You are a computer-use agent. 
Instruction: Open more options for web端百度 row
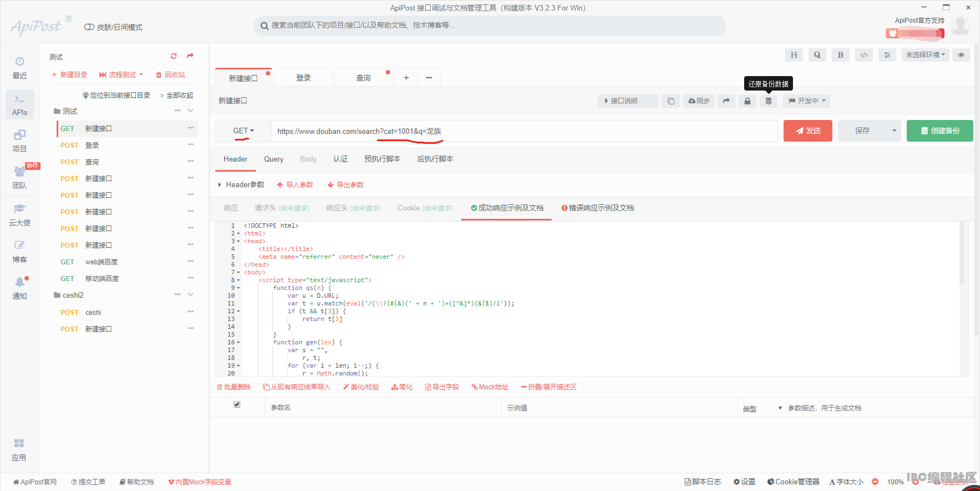pyautogui.click(x=190, y=261)
